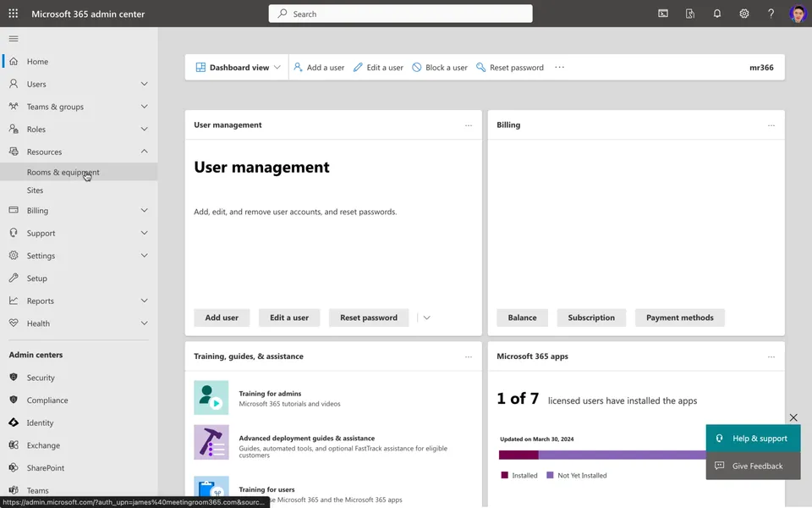Click the help question mark icon
The width and height of the screenshot is (812, 508).
point(771,14)
